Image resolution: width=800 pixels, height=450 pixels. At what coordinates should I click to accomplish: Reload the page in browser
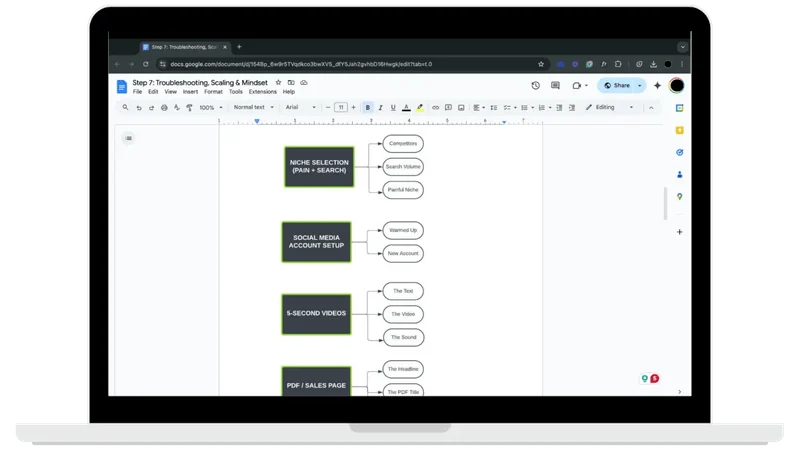tap(146, 64)
